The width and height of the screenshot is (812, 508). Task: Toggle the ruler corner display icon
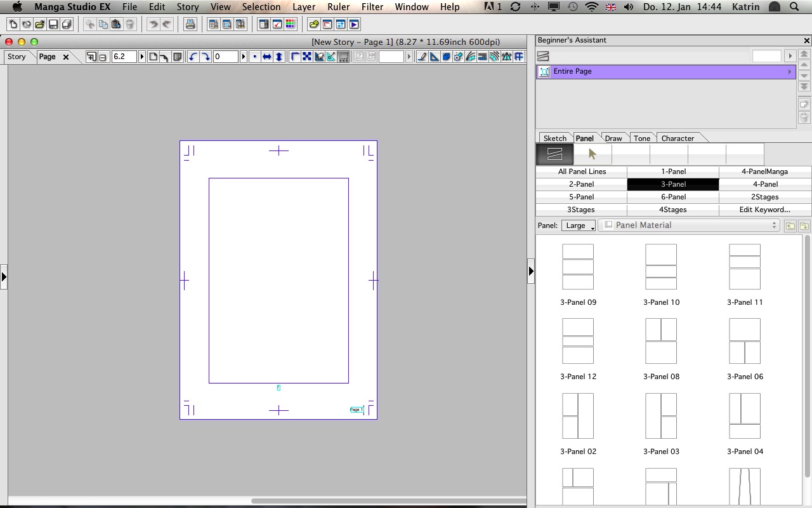(295, 57)
